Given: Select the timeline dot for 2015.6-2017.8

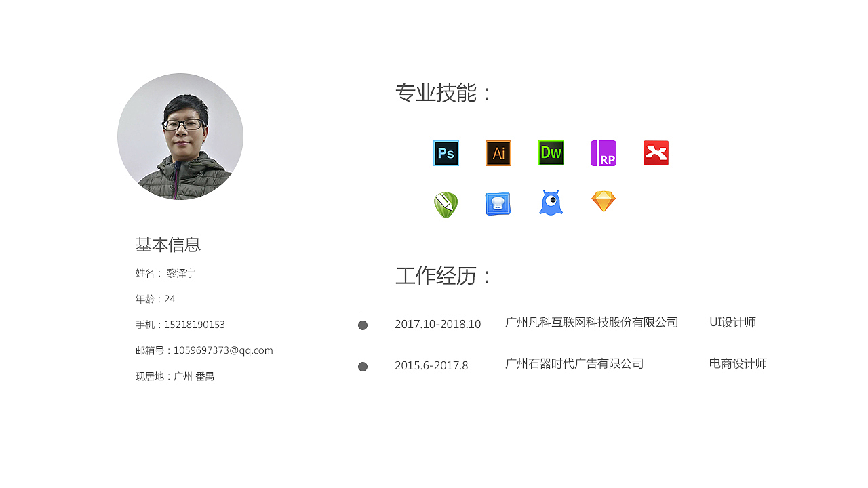Looking at the screenshot, I should (x=363, y=368).
